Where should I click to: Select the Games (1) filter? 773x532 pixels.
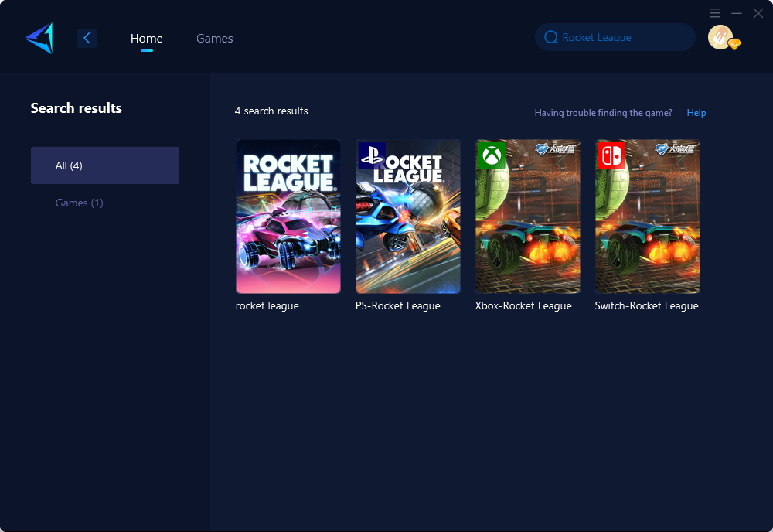coord(80,203)
